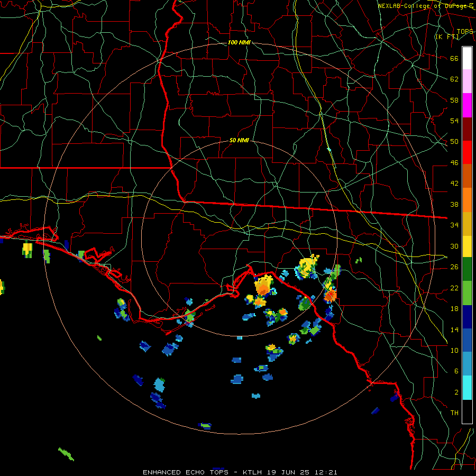Click the green diagonal echo streak in the lower-left corner
This screenshot has width=476, height=476.
[66, 454]
